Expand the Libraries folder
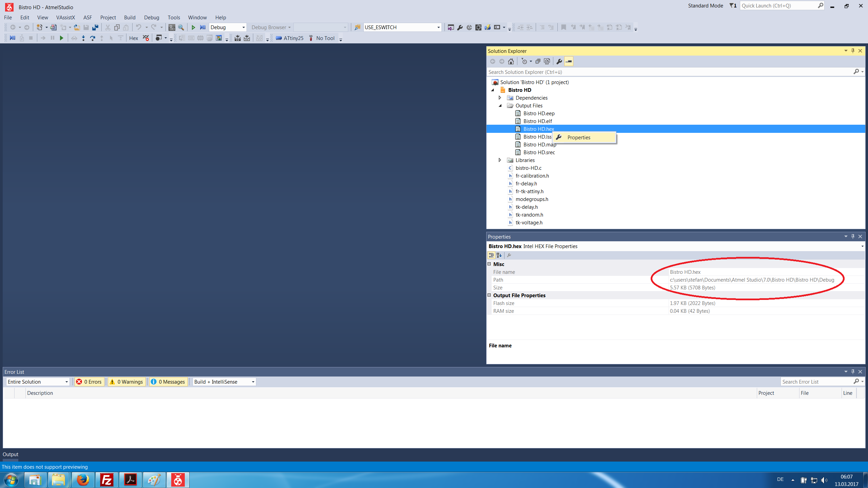Viewport: 868px width, 488px height. point(500,160)
